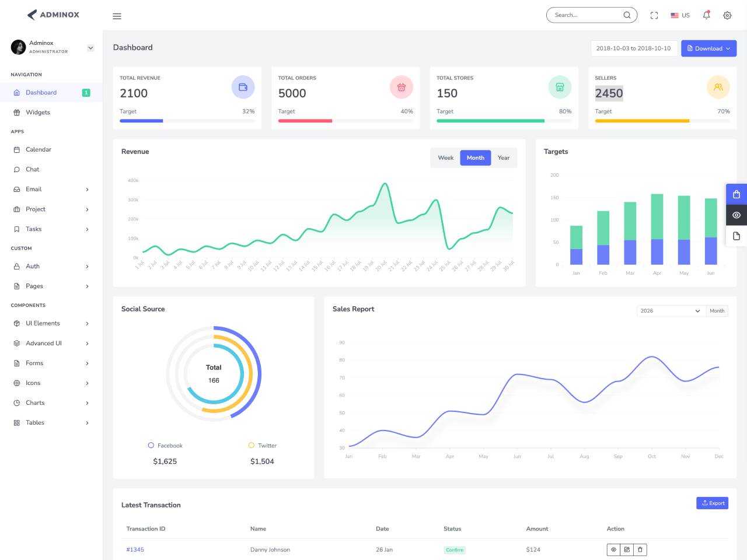
Task: Open the settings gear in header
Action: coord(727,15)
